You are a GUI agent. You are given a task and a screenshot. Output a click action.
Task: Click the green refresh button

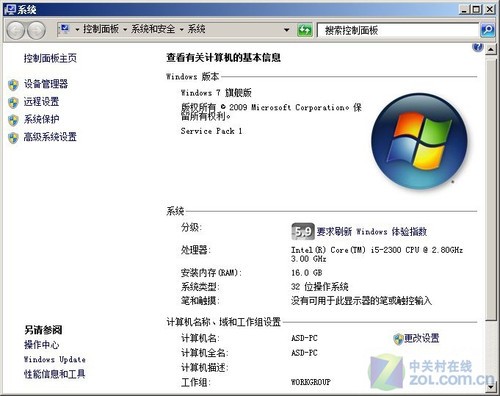coord(304,30)
